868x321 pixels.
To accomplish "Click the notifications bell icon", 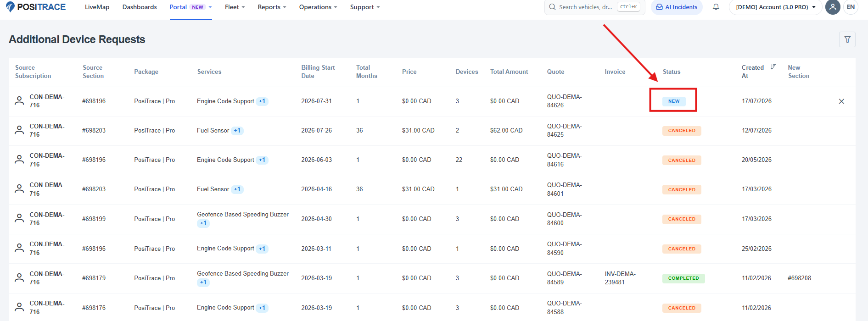I will [x=716, y=7].
